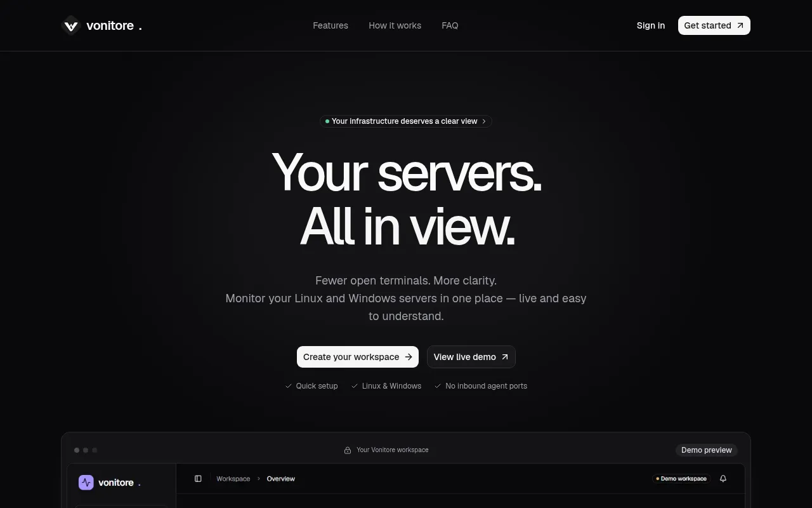The height and width of the screenshot is (508, 812).
Task: Click 'Your Vonitore workspace' address text
Action: click(392, 450)
